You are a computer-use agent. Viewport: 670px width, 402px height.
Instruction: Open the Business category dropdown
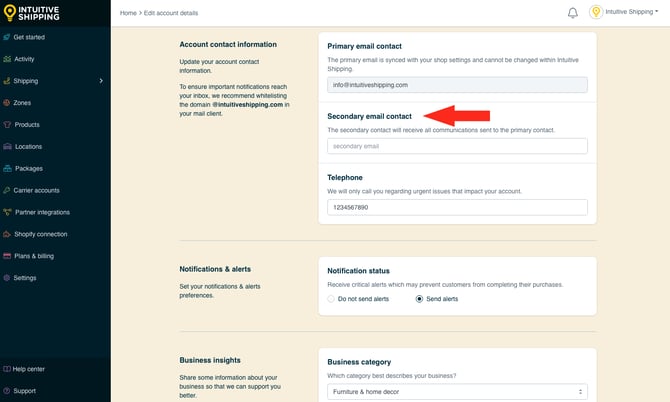(x=457, y=392)
